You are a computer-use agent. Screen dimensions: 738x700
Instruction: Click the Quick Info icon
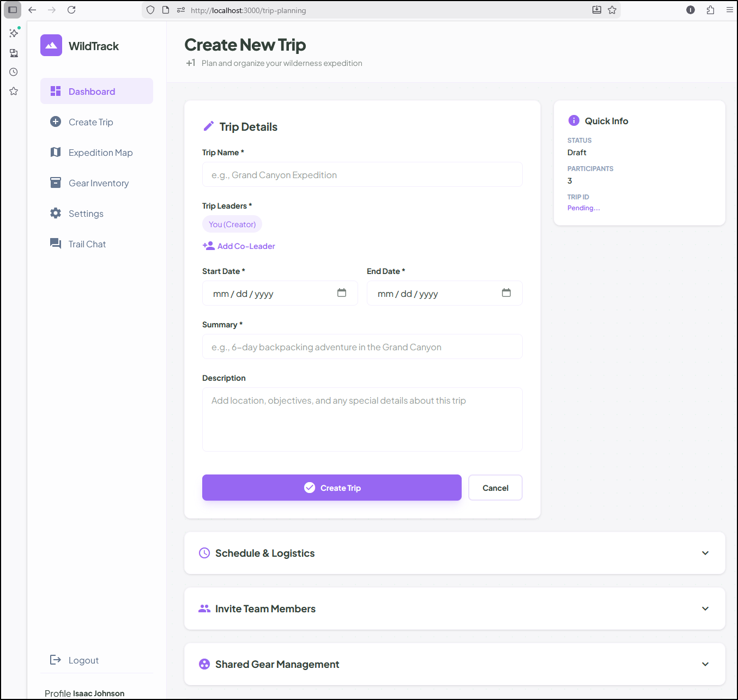click(573, 120)
